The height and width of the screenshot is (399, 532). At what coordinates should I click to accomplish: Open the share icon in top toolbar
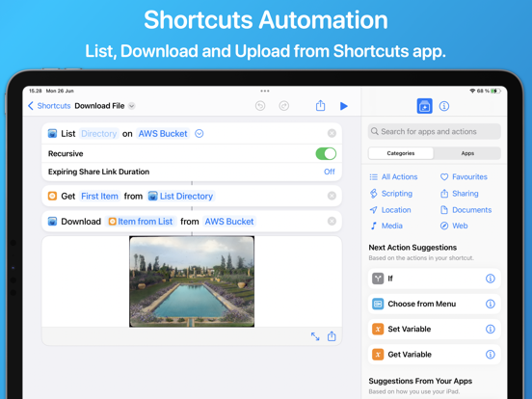320,105
